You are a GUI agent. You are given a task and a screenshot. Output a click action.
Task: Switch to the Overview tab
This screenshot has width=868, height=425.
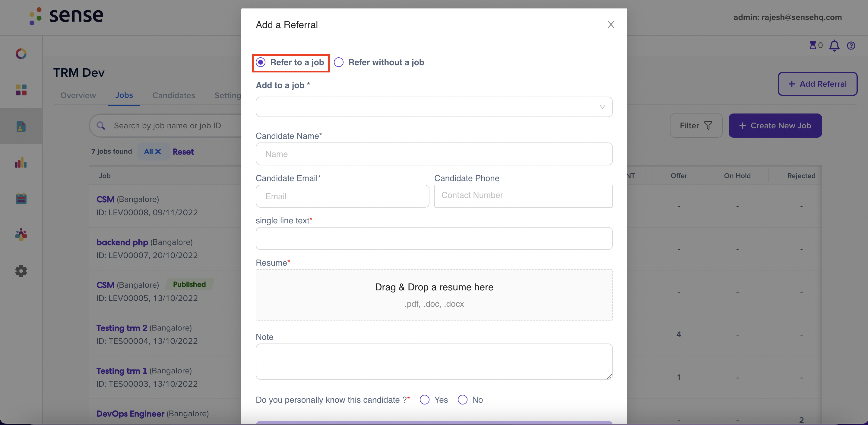pos(78,95)
